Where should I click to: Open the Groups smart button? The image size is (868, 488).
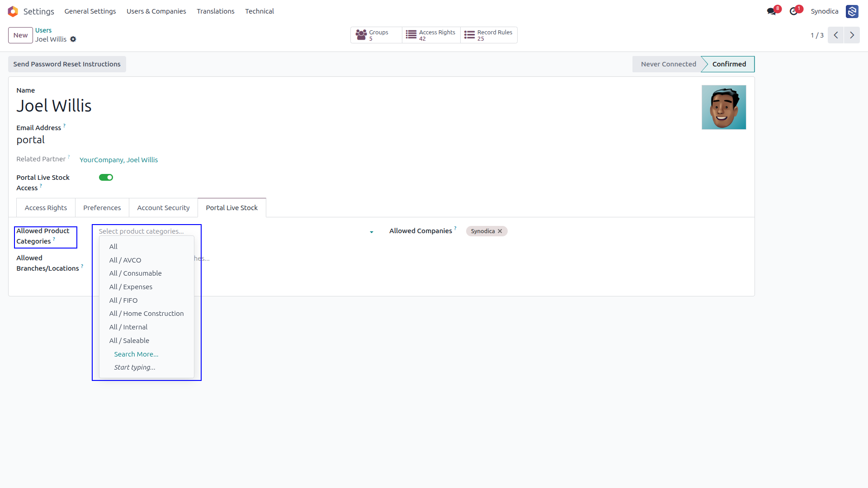376,35
